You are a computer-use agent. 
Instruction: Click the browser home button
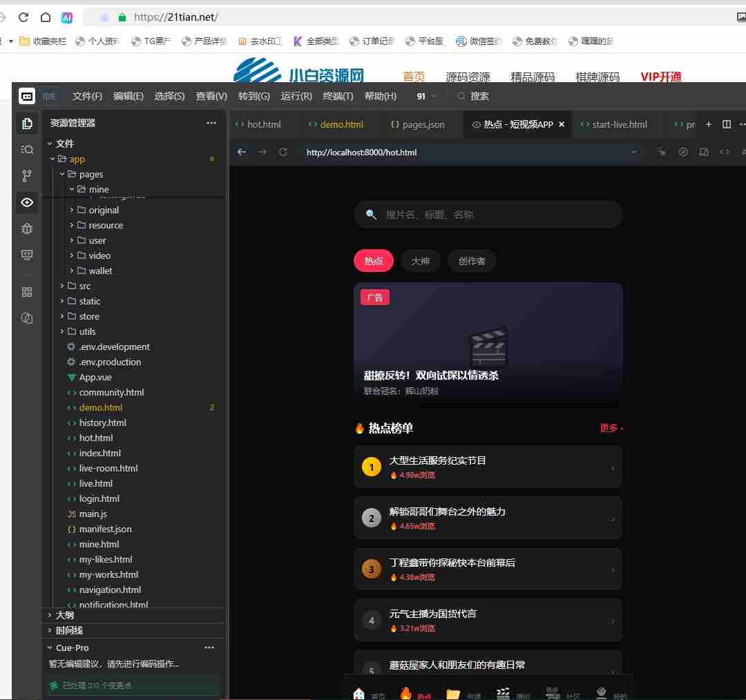(x=46, y=17)
